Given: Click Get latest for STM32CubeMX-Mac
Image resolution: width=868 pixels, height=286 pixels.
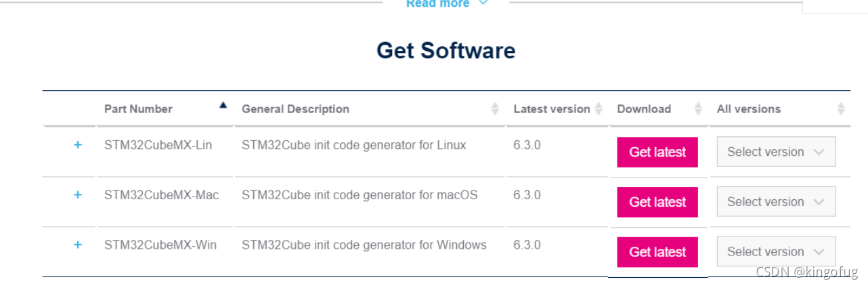Looking at the screenshot, I should click(657, 202).
